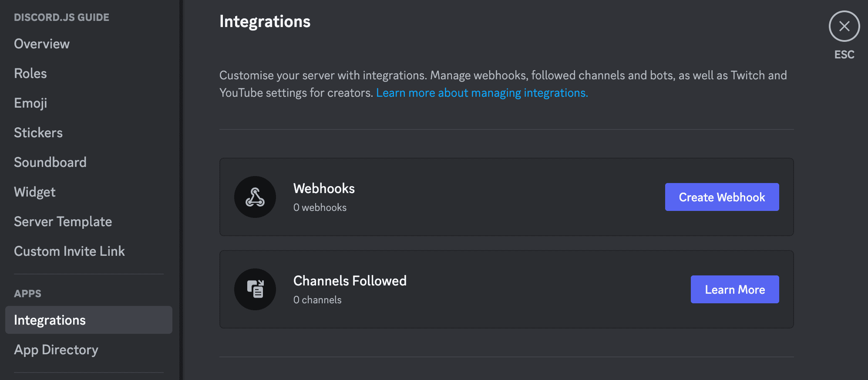Viewport: 868px width, 380px height.
Task: Click the Channels Followed card title
Action: [x=350, y=281]
